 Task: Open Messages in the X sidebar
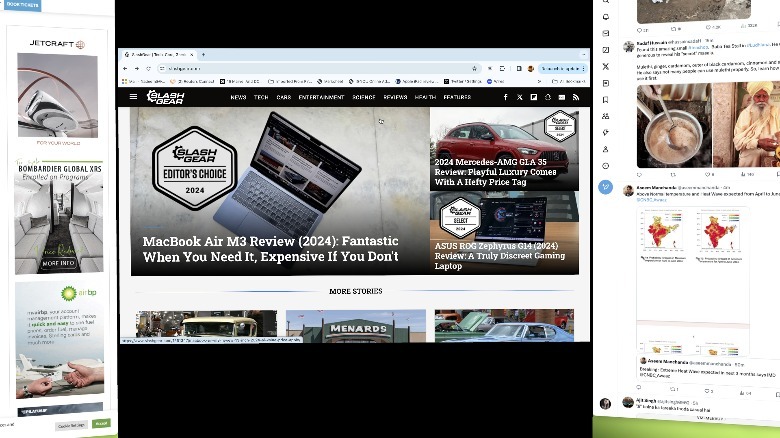tap(605, 33)
